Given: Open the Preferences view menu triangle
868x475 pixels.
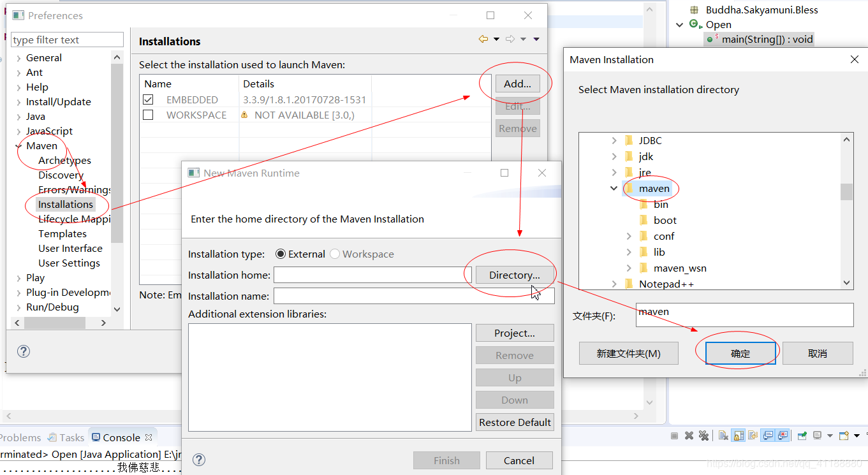Looking at the screenshot, I should [x=536, y=40].
